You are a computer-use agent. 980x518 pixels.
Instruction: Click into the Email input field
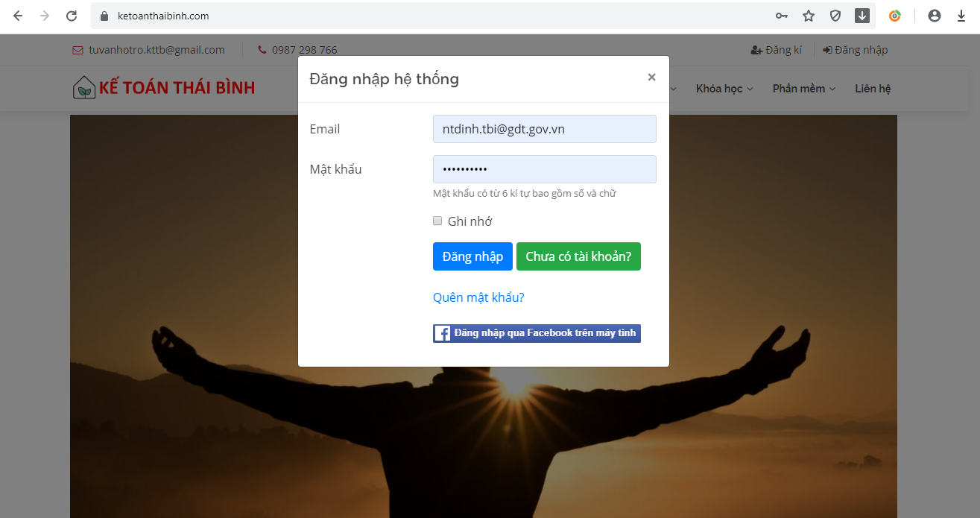544,129
